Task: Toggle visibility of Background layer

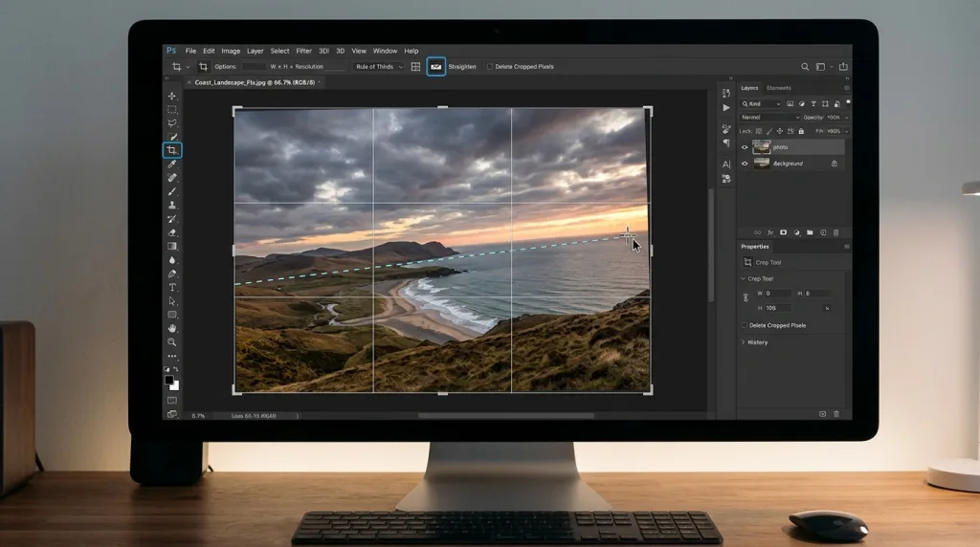Action: click(745, 164)
